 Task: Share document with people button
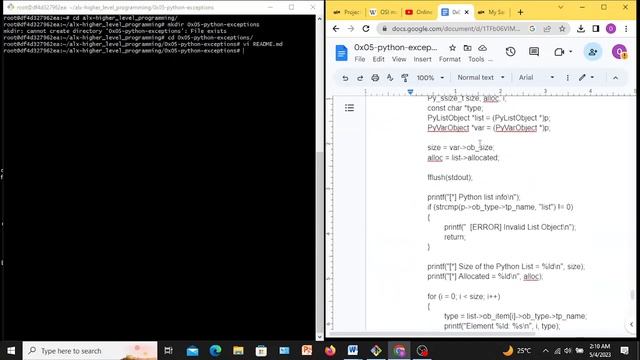[593, 52]
